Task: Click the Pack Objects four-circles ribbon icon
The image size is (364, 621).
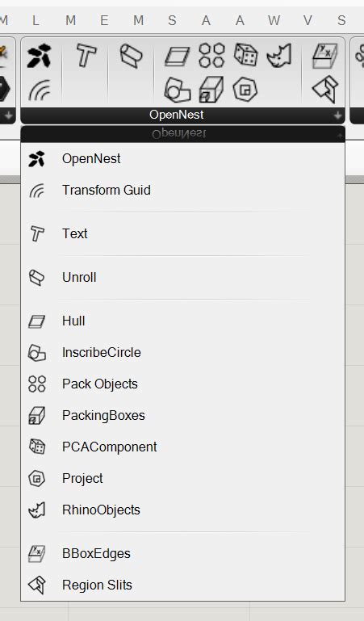Action: tap(211, 55)
